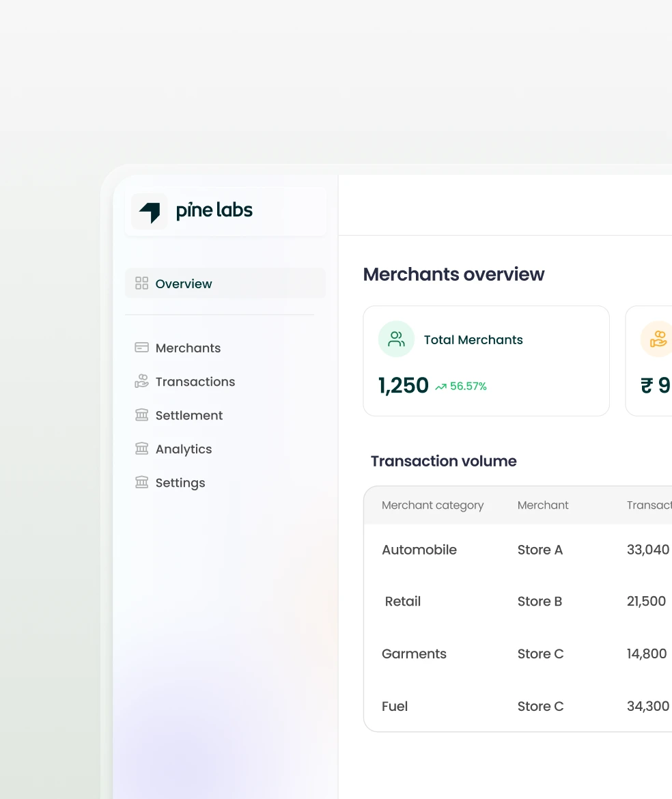Viewport: 672px width, 799px height.
Task: Click the 21,500 transaction value
Action: (x=646, y=601)
